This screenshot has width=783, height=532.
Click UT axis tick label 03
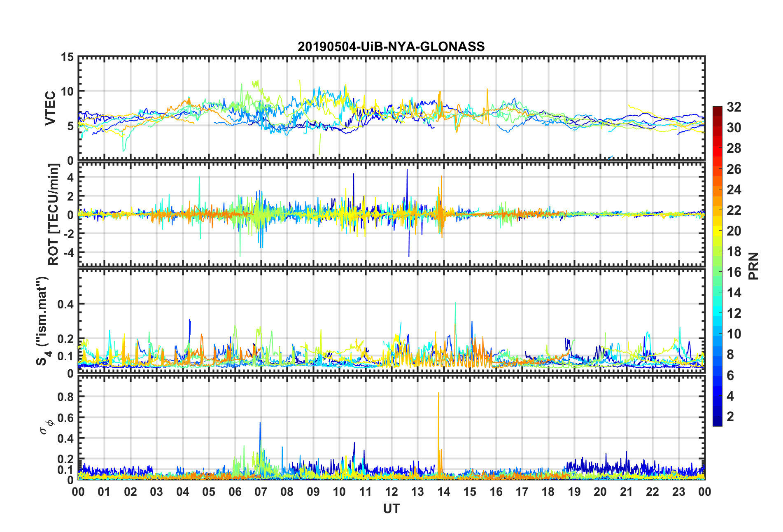click(x=156, y=492)
